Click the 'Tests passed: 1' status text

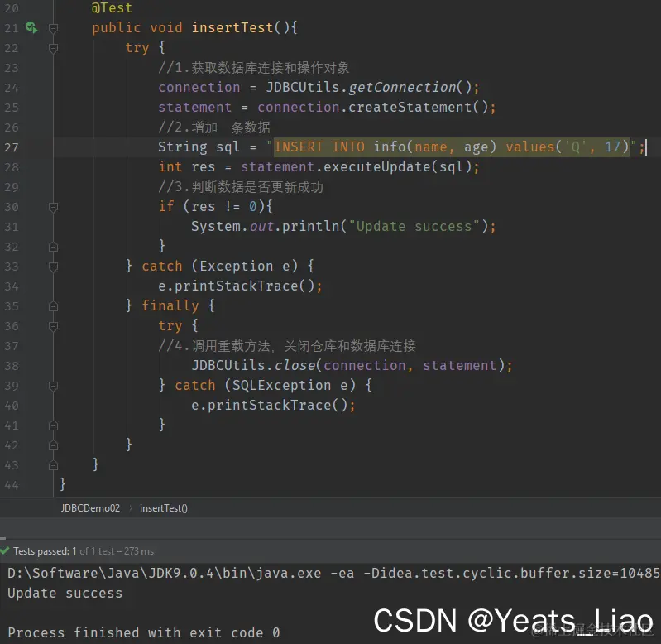pyautogui.click(x=46, y=551)
